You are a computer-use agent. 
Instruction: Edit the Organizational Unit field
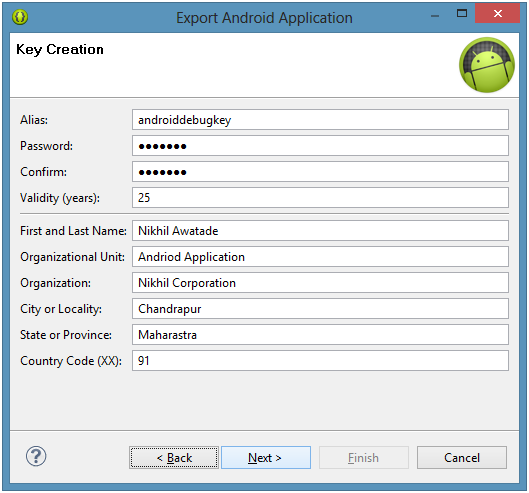(320, 256)
